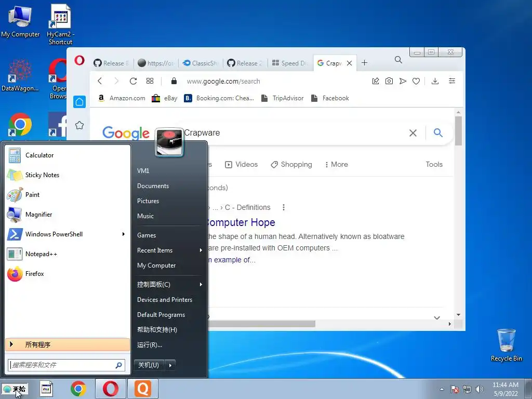
Task: Open HyCam2 taskbar icon
Action: coord(46,389)
